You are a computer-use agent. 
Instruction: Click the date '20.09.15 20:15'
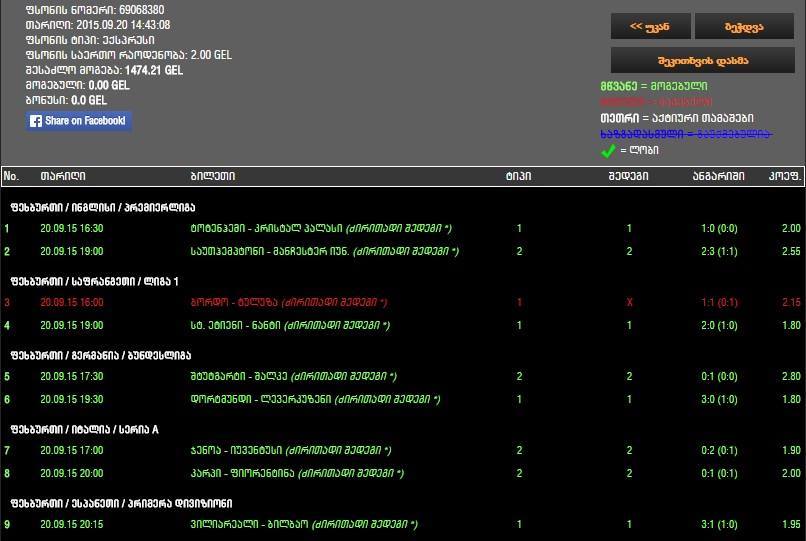point(72,525)
